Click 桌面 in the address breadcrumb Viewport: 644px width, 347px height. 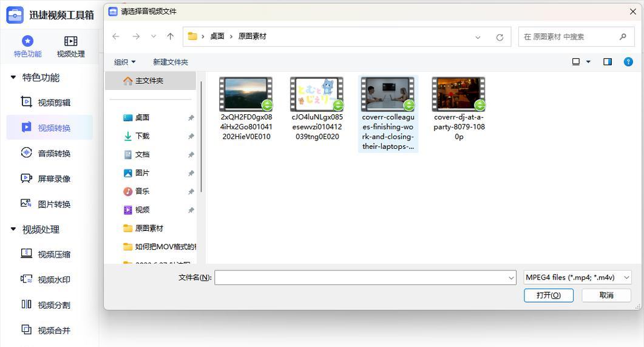coord(217,36)
